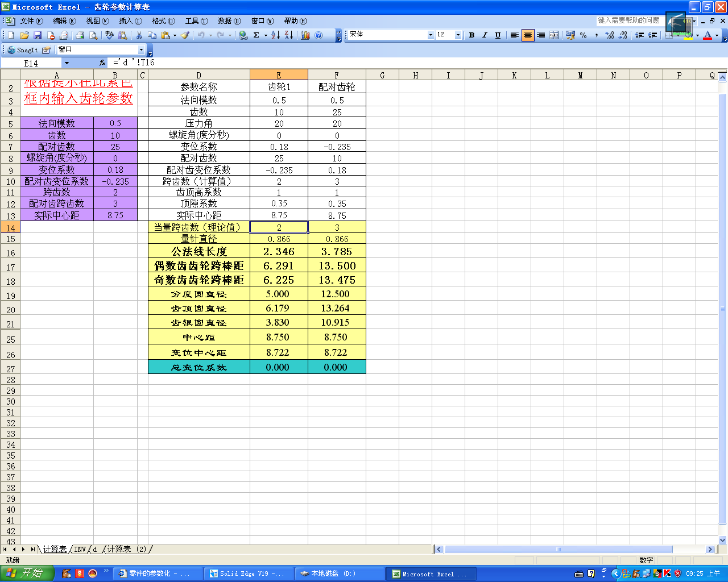Switch to Solid Edge V19 in the taskbar
Image resolution: width=728 pixels, height=582 pixels.
(249, 574)
